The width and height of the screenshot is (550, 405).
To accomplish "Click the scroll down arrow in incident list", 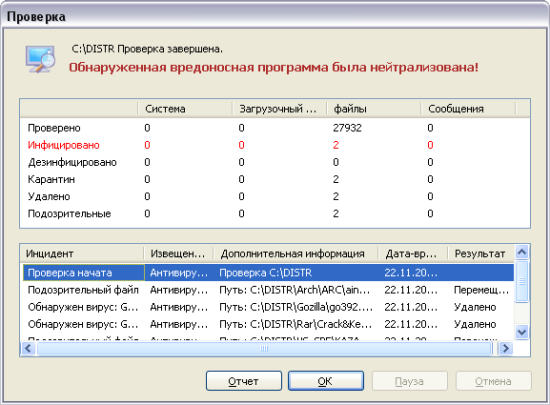I will 522,332.
